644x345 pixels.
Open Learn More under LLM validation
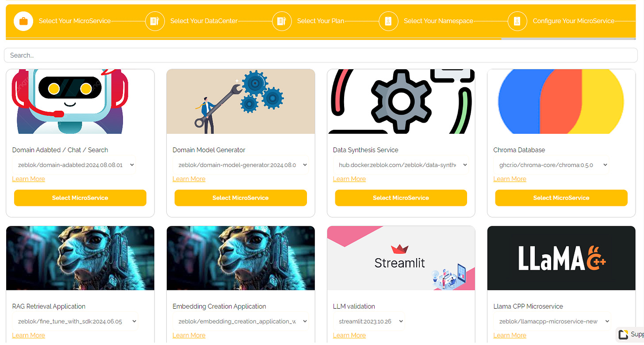349,335
